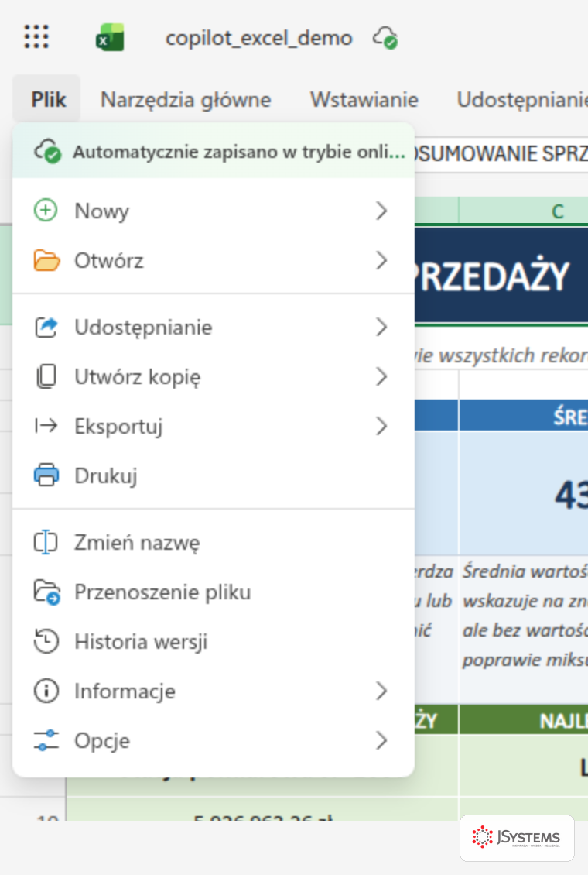Viewport: 588px width, 875px height.
Task: Switch to the Narzędzia główne tab
Action: [186, 99]
